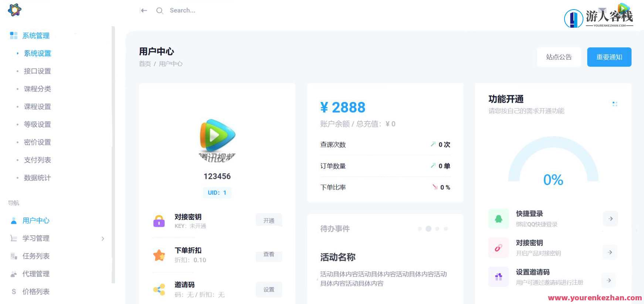
Task: Open the 重要通知 blue button
Action: 609,57
